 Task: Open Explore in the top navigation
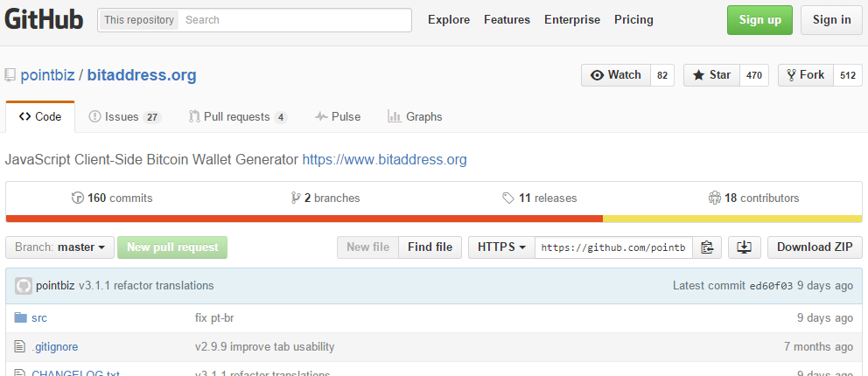click(449, 20)
